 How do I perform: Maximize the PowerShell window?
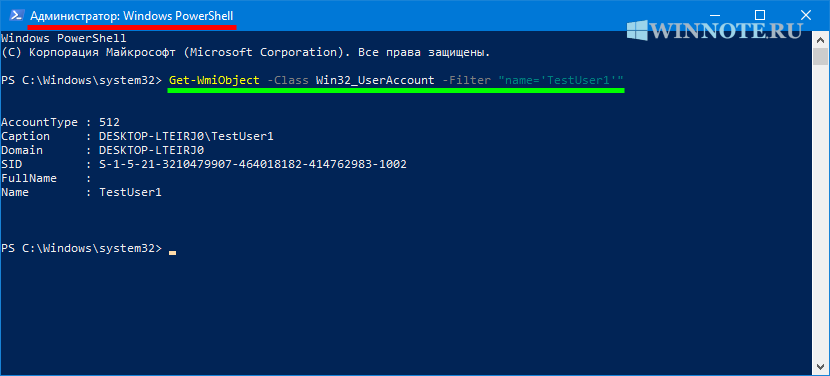coord(759,15)
